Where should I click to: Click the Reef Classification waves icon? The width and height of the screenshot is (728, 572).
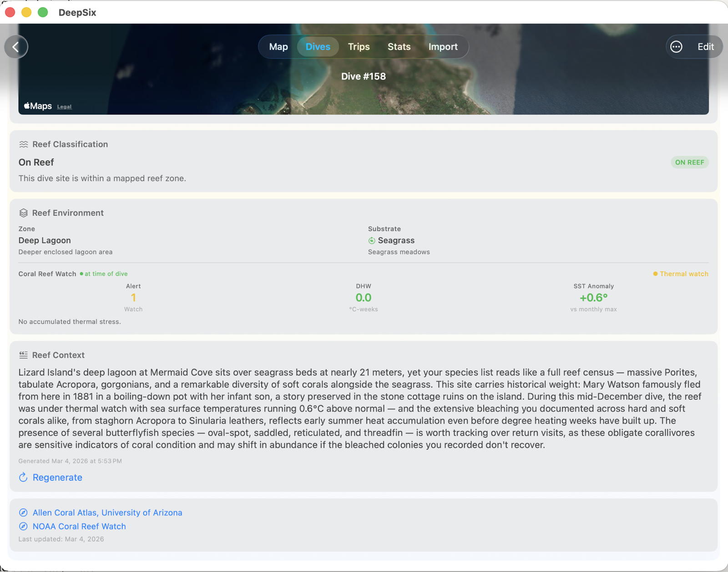pyautogui.click(x=24, y=144)
